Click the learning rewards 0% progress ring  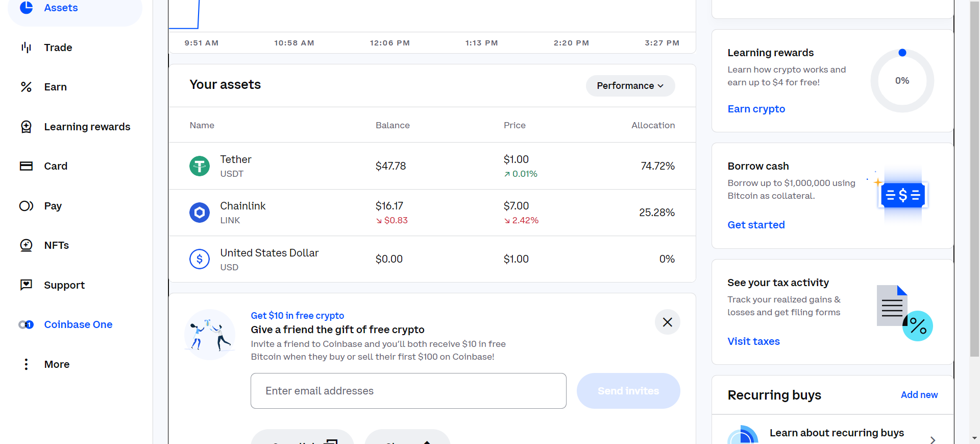(902, 81)
